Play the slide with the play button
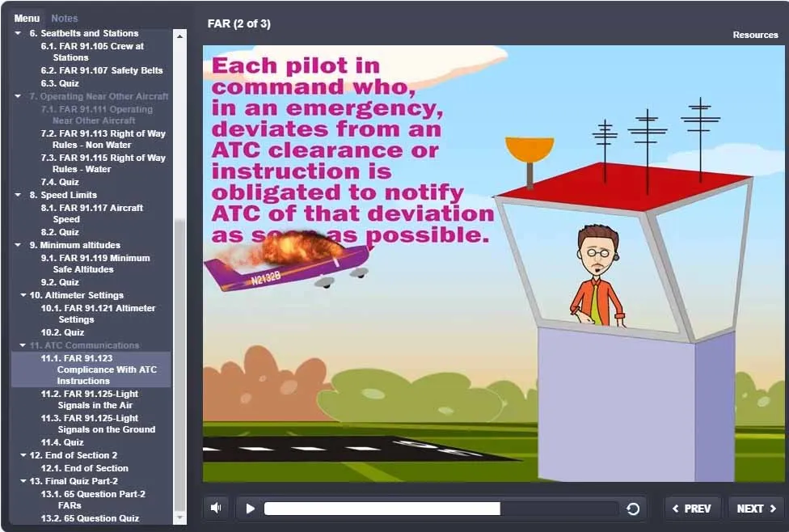Screen dimensions: 789x532 tap(250, 509)
